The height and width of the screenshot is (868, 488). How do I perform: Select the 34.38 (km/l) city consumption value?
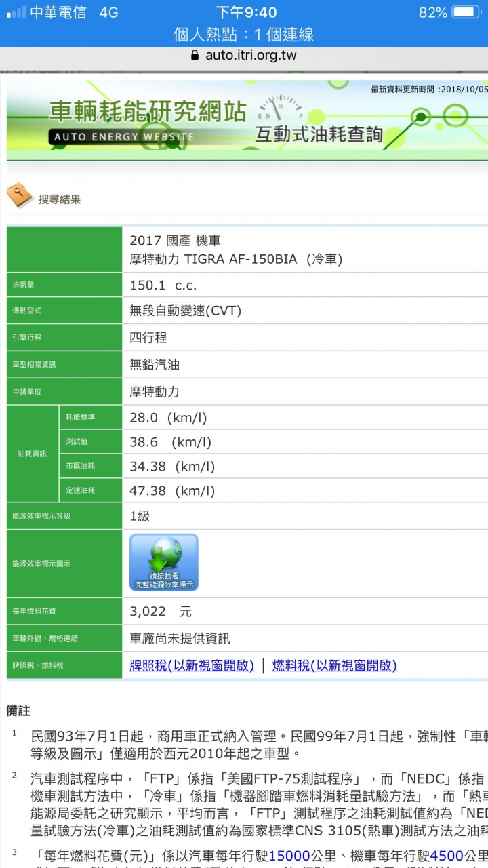(x=172, y=467)
